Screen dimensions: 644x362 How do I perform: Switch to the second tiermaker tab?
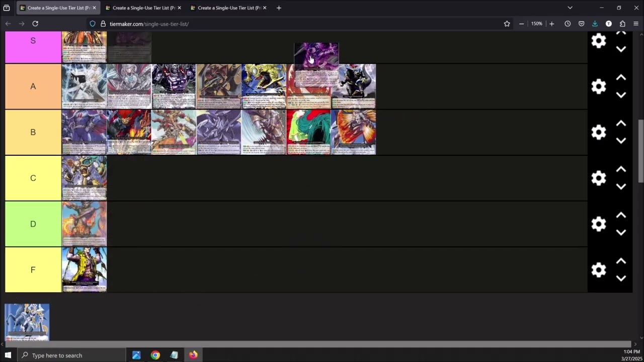(143, 8)
